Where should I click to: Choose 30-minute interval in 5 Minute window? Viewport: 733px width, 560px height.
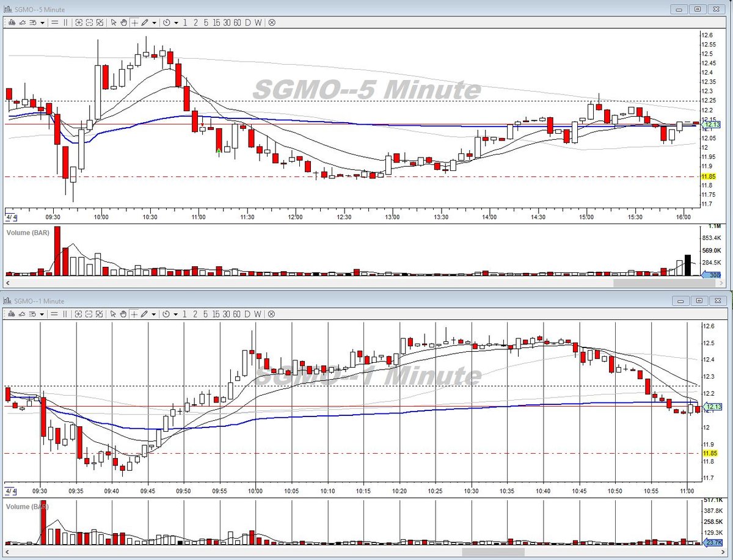pos(227,23)
